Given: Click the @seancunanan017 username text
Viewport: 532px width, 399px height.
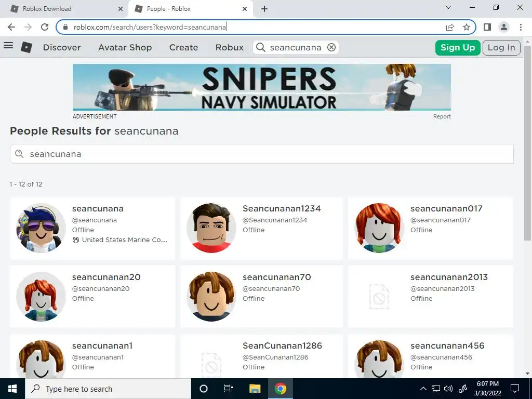Looking at the screenshot, I should [x=441, y=220].
